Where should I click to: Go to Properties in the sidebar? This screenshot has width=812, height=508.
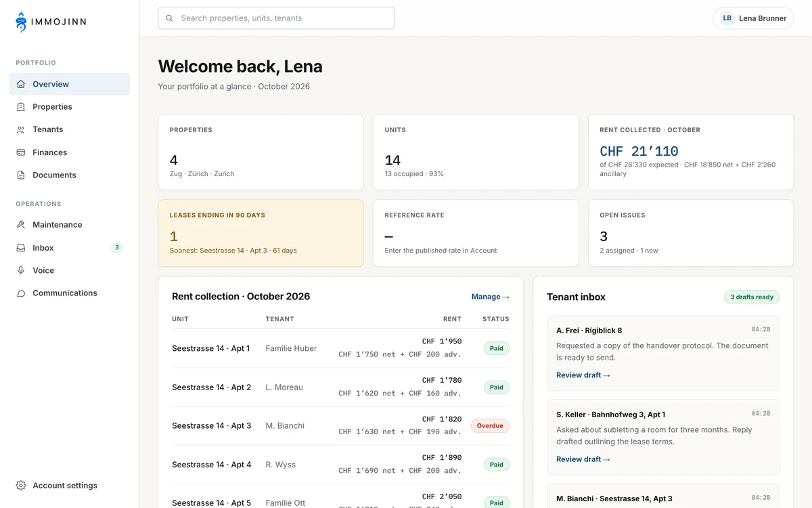[69, 107]
